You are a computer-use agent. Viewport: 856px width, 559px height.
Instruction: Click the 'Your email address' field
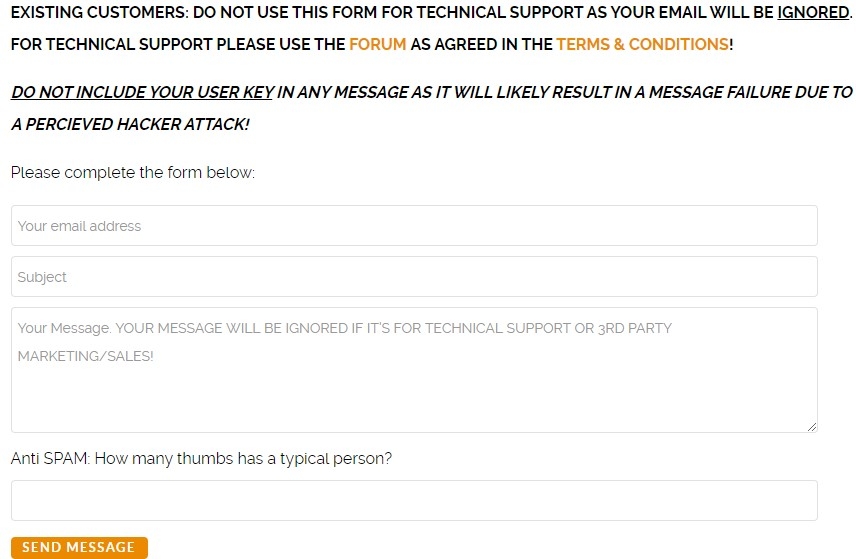(x=414, y=226)
